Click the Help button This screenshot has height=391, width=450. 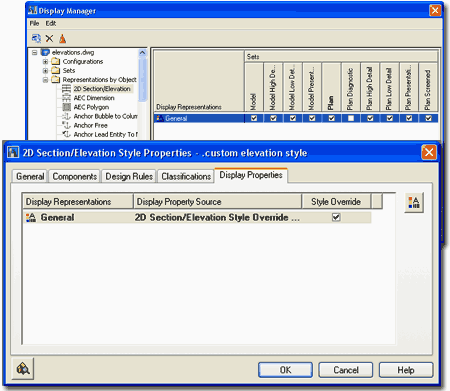pos(406,370)
